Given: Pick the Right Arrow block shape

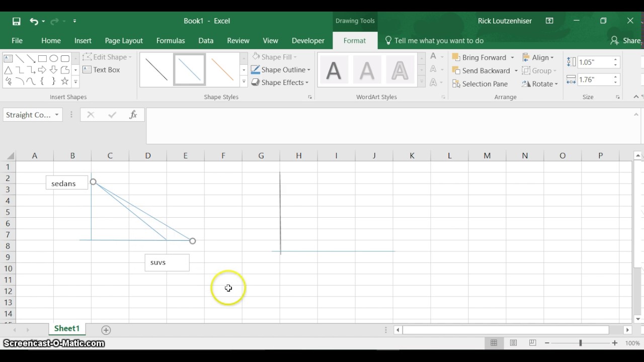Looking at the screenshot, I should tap(42, 70).
